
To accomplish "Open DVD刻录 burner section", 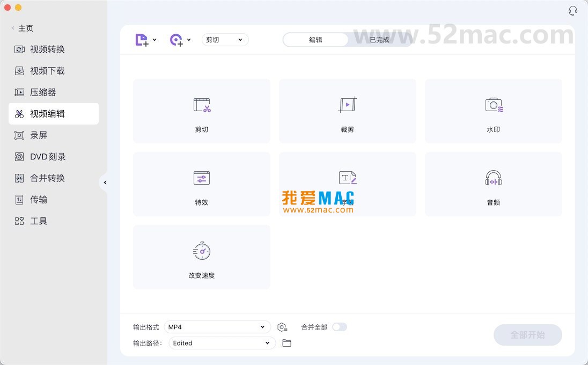I will (53, 156).
